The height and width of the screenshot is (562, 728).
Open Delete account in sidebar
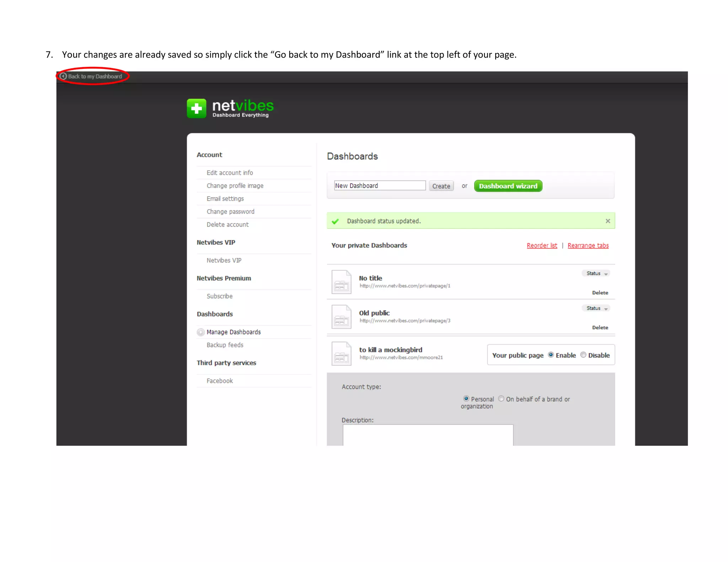coord(227,225)
